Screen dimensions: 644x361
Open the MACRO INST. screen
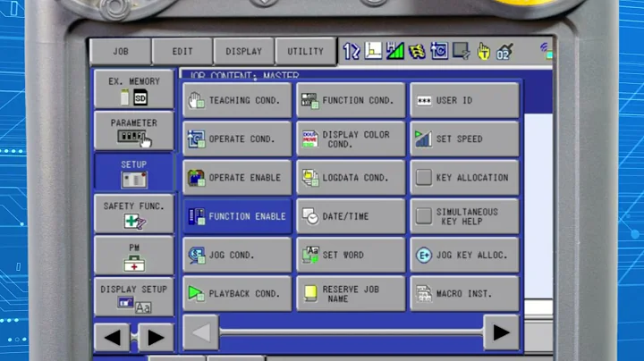[464, 293]
